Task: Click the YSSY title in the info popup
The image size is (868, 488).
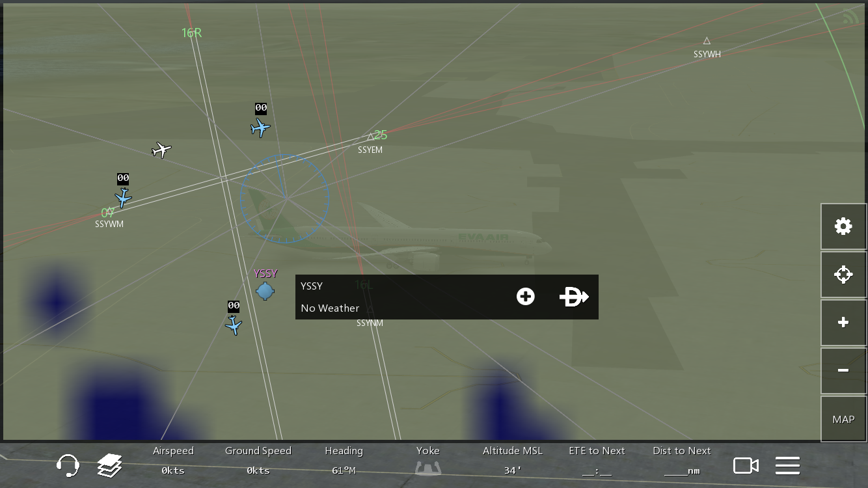Action: pos(312,286)
